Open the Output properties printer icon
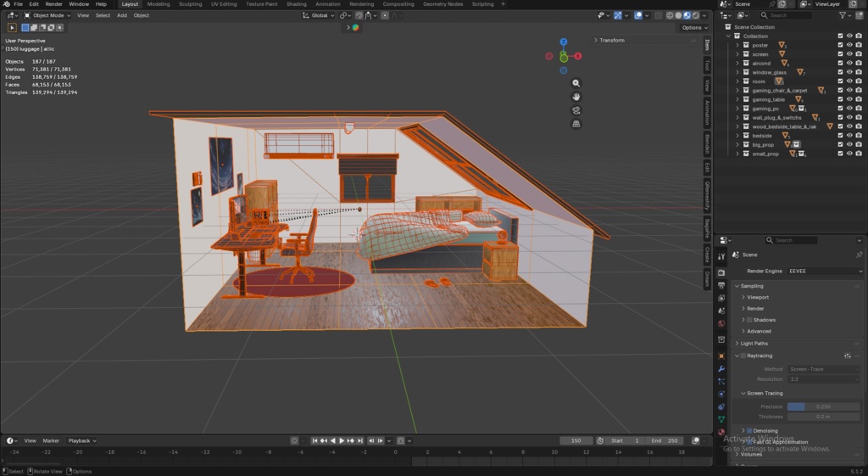Viewport: 868px width, 476px height. (721, 285)
